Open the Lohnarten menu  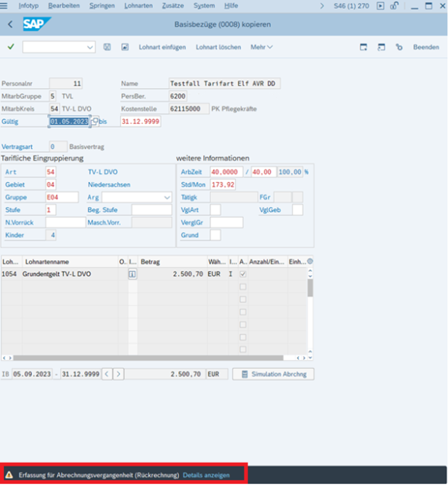139,6
